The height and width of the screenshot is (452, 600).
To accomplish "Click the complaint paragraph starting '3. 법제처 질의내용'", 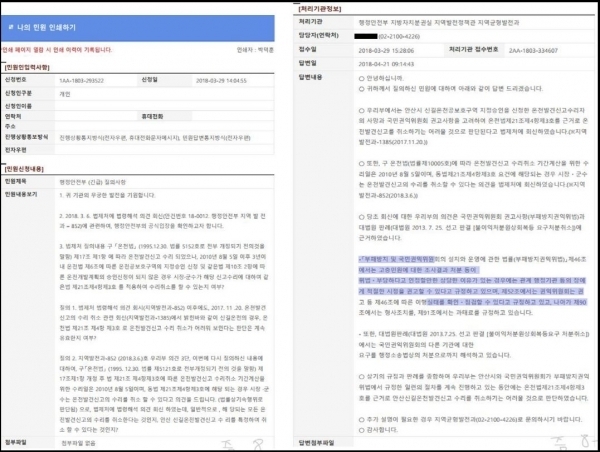I will coord(164,267).
